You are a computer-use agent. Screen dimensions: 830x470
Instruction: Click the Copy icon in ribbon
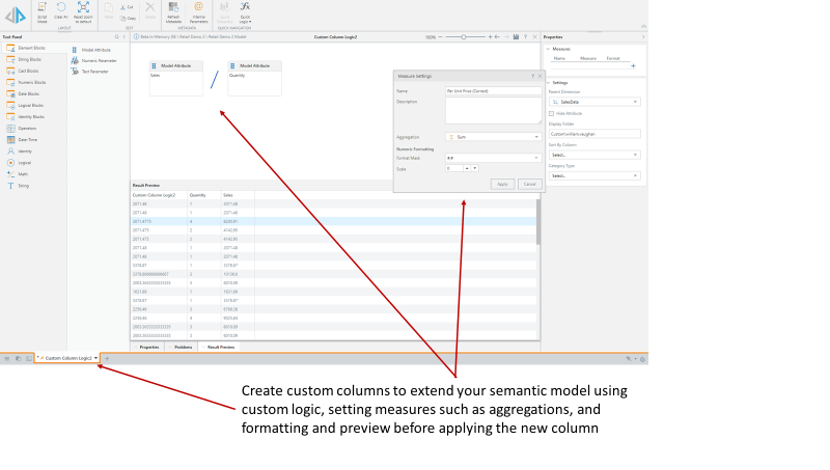click(x=128, y=18)
